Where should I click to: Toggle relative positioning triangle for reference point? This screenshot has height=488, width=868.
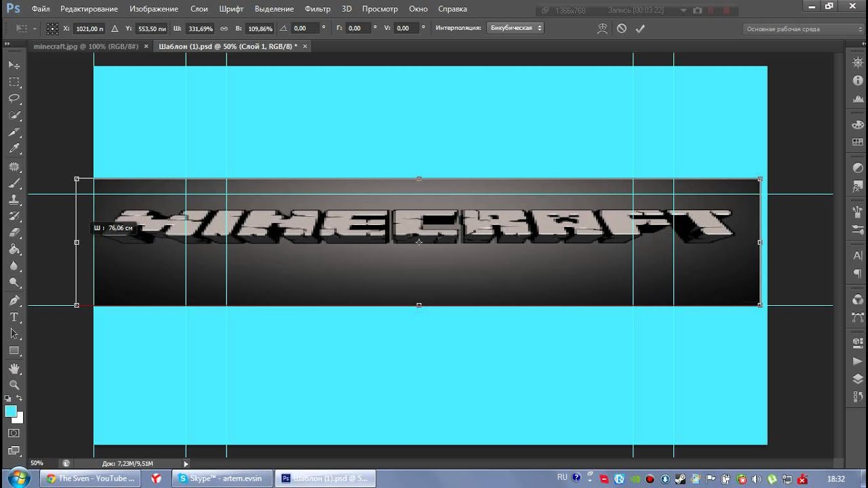tap(114, 28)
